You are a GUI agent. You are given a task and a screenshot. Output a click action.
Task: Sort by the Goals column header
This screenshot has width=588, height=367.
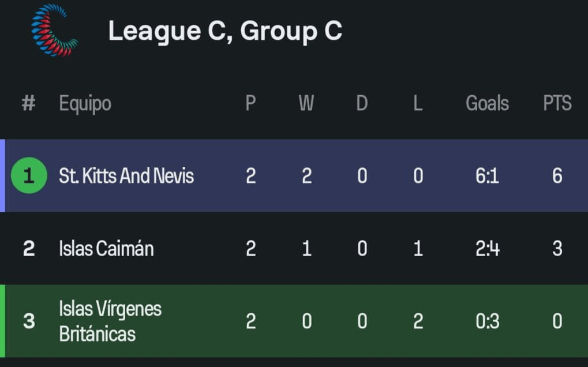point(487,104)
